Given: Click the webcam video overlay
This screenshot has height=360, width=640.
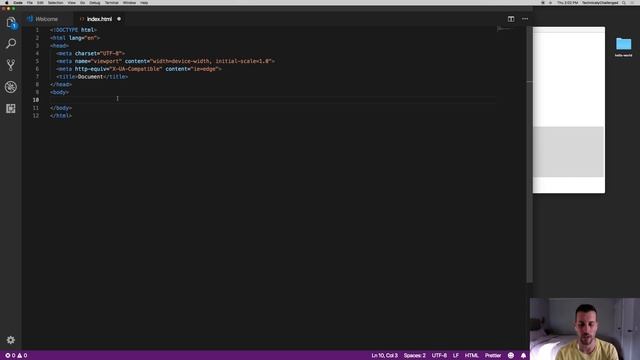Looking at the screenshot, I should point(585,329).
